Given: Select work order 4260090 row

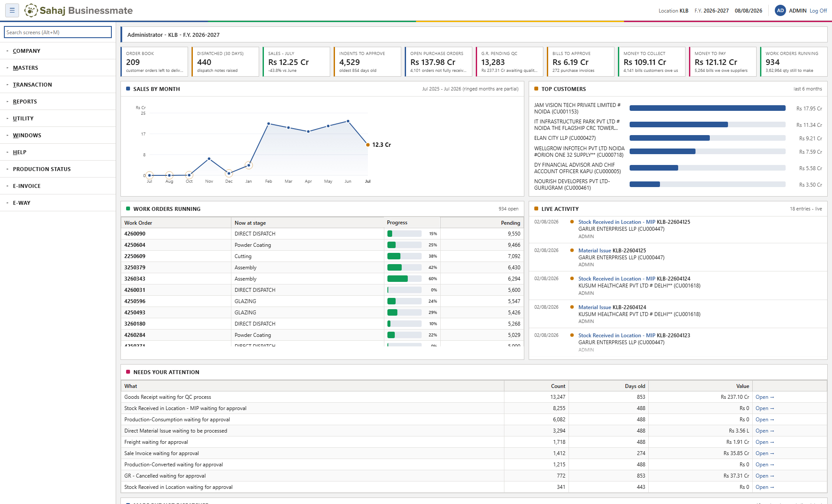Looking at the screenshot, I should (x=322, y=234).
